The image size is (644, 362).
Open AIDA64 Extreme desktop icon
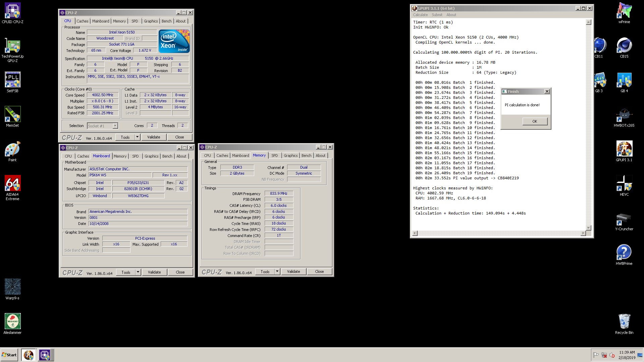[x=12, y=188]
